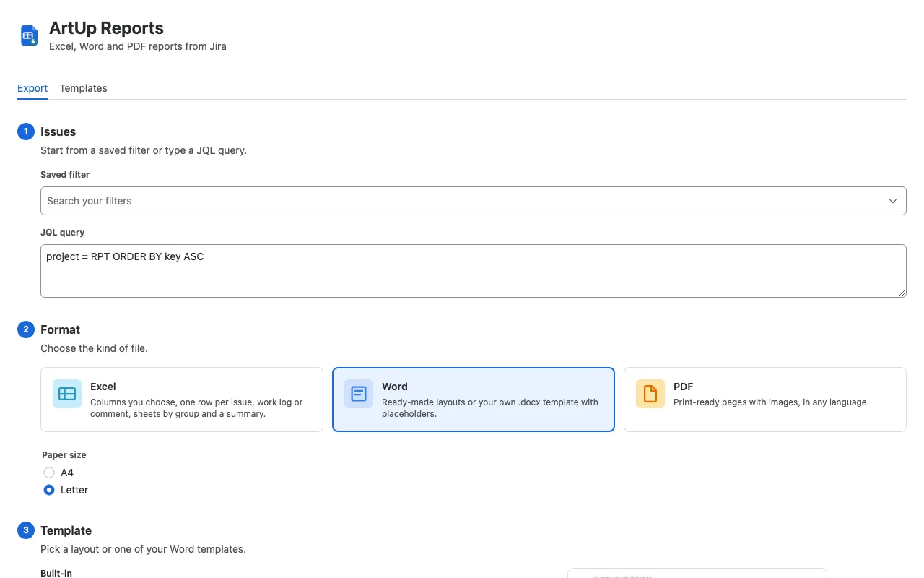Click the 'ArtUp Reports' heading
This screenshot has width=924, height=578.
pyautogui.click(x=106, y=28)
